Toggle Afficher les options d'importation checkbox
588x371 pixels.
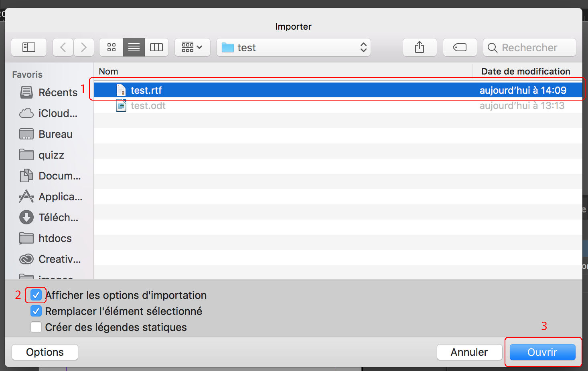click(x=36, y=295)
